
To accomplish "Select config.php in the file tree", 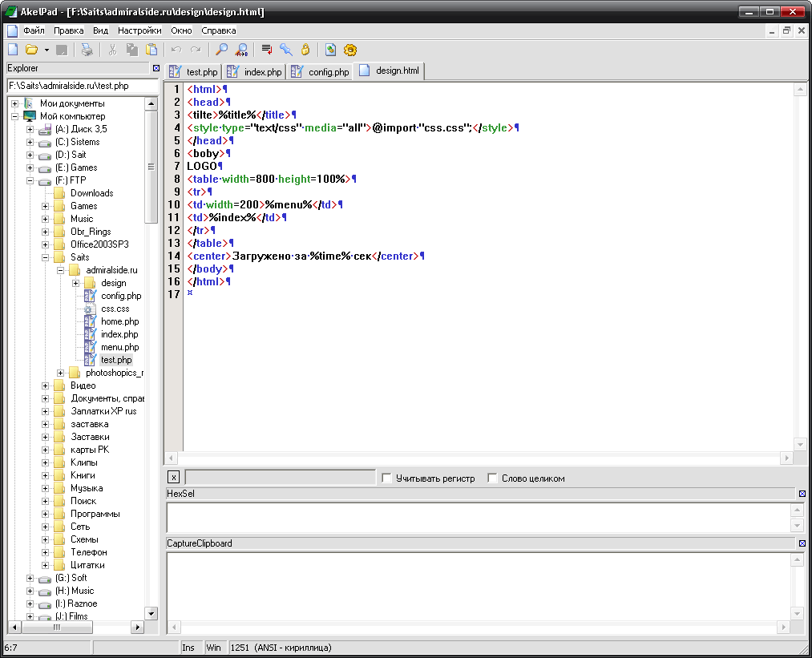I will (120, 296).
